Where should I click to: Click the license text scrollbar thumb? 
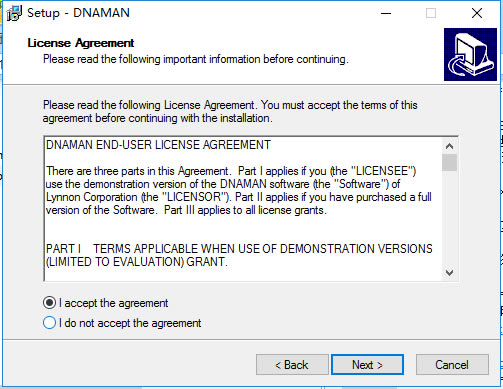click(x=449, y=162)
